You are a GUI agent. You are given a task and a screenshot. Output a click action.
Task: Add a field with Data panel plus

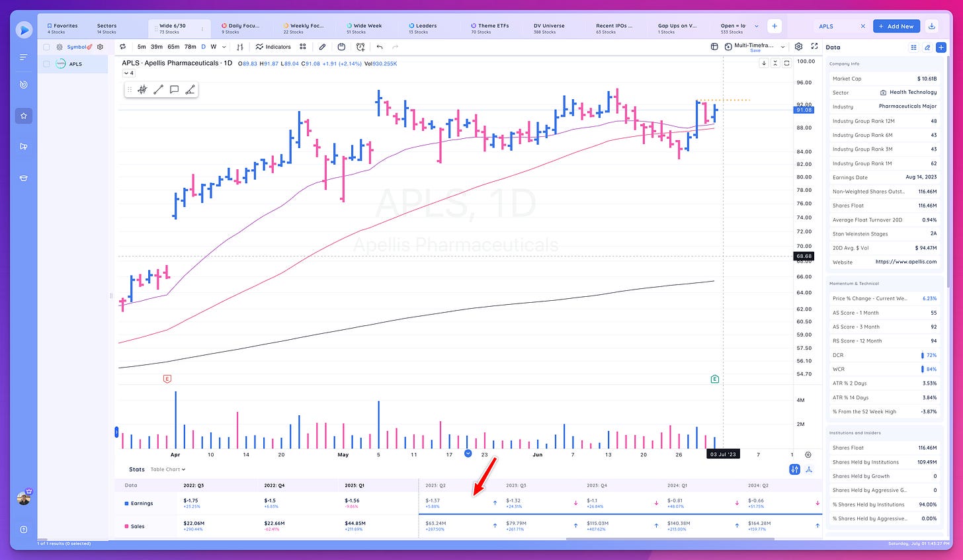point(941,48)
